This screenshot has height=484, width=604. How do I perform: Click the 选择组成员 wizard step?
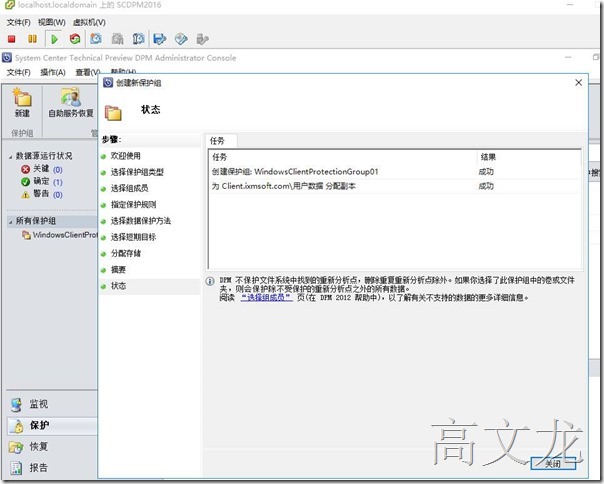(x=129, y=188)
